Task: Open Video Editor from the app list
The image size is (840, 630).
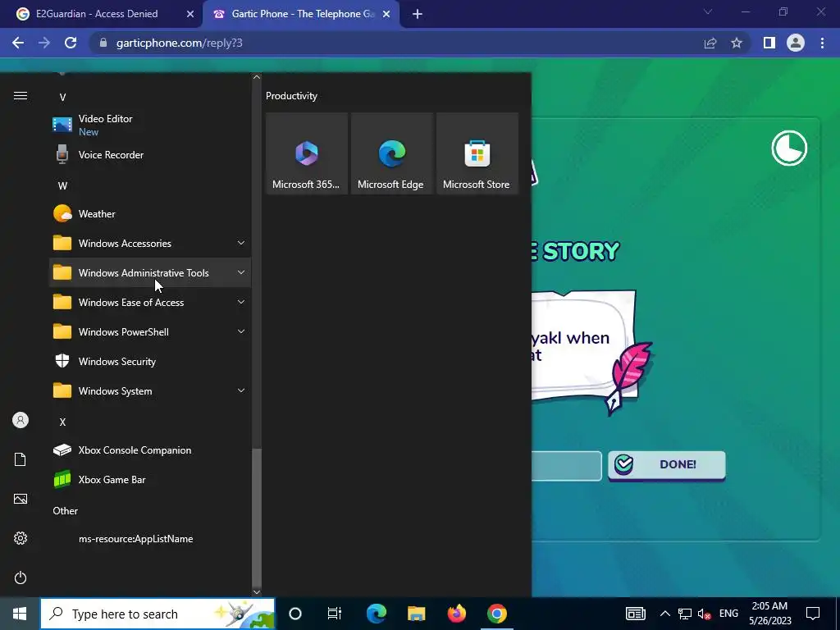Action: (150, 125)
